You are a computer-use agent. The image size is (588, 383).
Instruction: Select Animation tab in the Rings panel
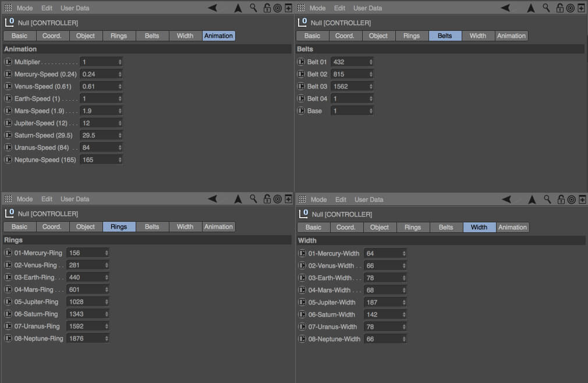219,227
